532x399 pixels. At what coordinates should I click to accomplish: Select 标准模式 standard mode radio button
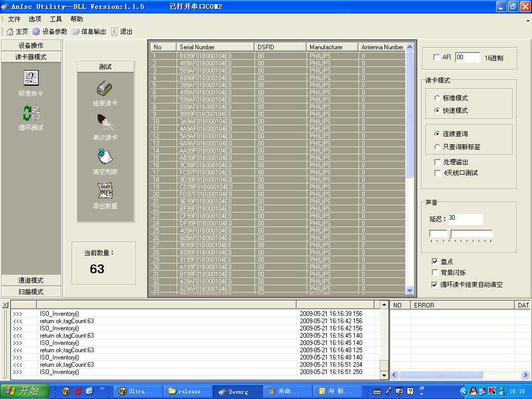pos(437,98)
